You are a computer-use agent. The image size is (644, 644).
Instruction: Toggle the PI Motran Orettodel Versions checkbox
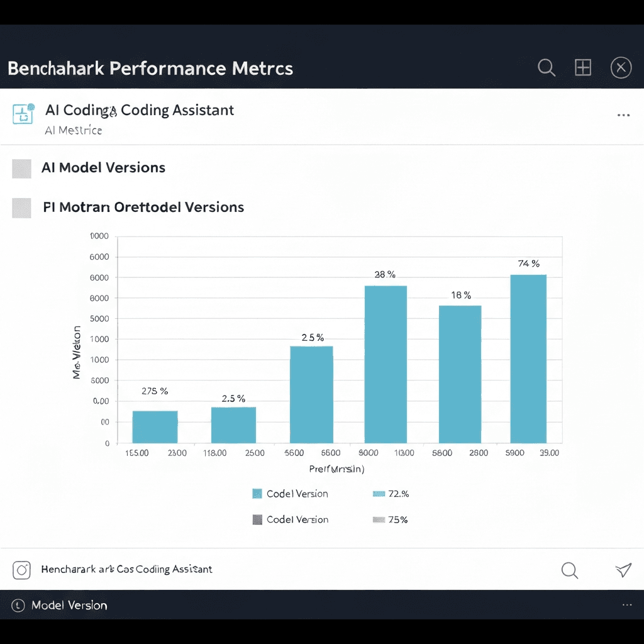(22, 208)
